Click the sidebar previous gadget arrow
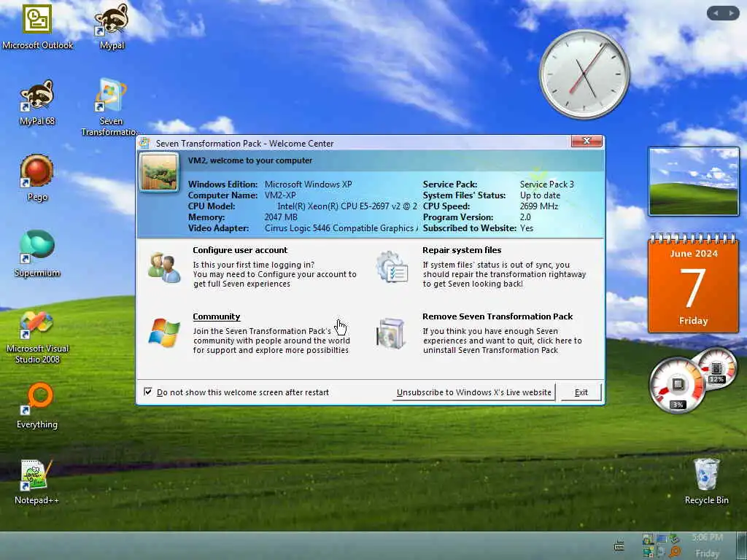 point(716,13)
